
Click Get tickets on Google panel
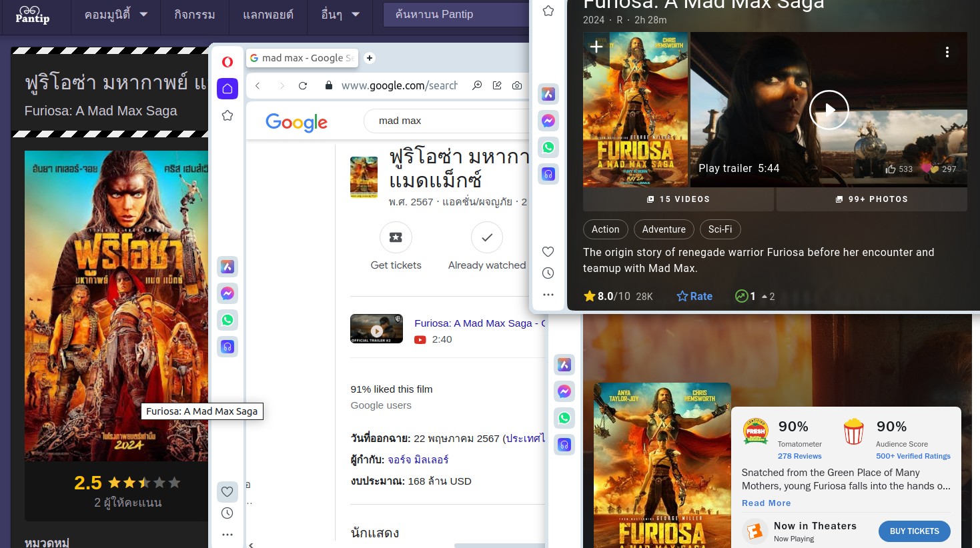click(396, 247)
